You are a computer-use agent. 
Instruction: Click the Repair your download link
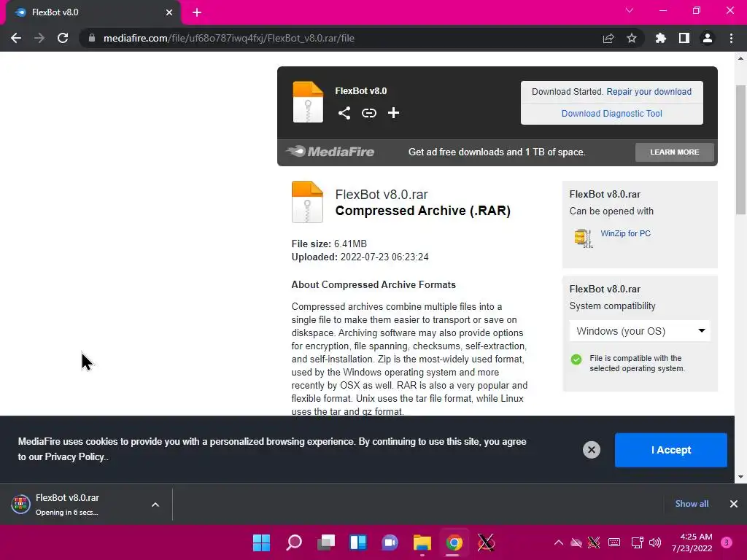point(649,91)
